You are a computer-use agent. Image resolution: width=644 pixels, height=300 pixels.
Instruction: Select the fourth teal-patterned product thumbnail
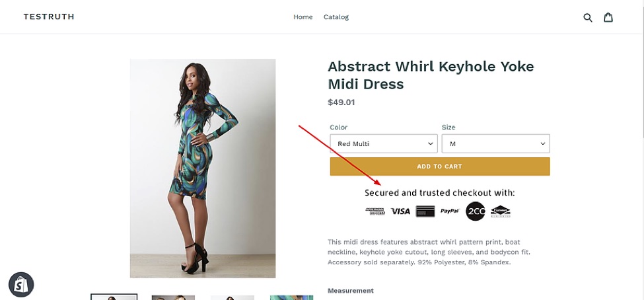[x=291, y=297]
